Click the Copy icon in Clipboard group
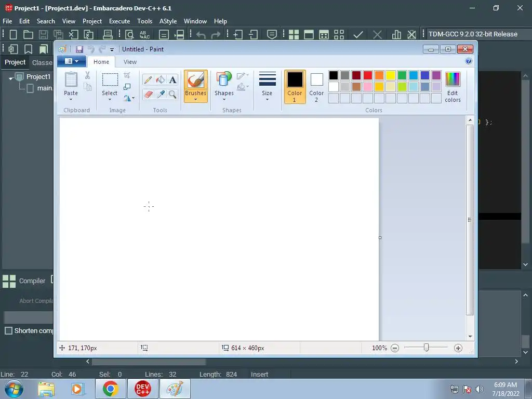Viewport: 532px width, 399px height. tap(87, 87)
